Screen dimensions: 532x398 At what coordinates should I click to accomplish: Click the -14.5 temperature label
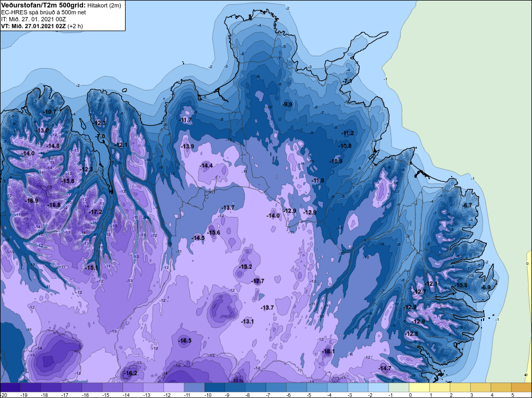click(198, 238)
